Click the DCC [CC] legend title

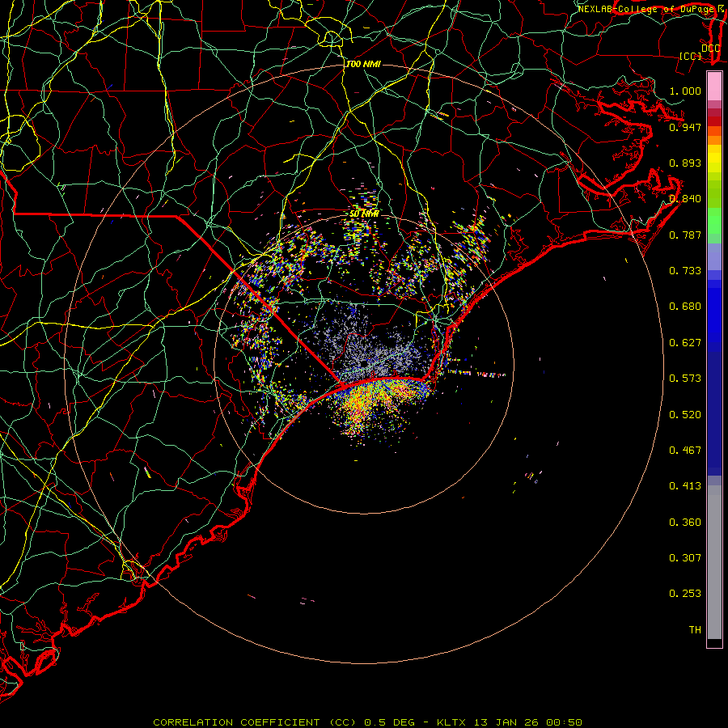pyautogui.click(x=699, y=52)
